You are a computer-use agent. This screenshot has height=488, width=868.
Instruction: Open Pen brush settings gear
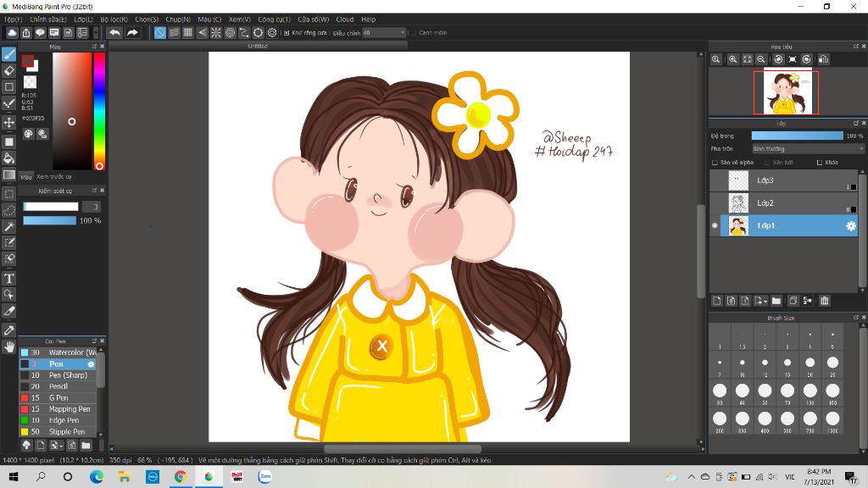pyautogui.click(x=92, y=364)
